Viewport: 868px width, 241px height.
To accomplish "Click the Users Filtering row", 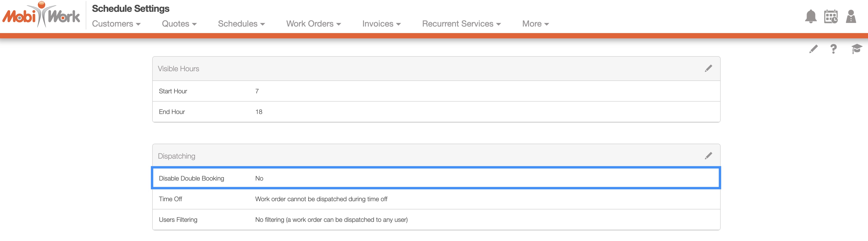I will 436,220.
